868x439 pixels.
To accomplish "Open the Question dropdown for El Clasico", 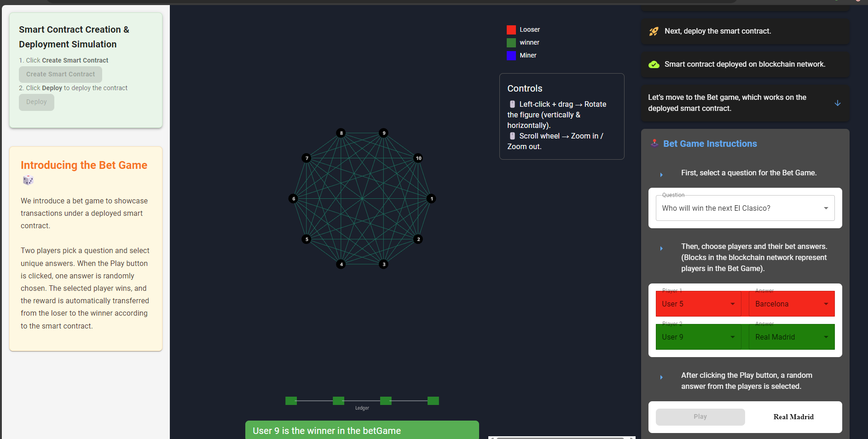I will pos(745,208).
